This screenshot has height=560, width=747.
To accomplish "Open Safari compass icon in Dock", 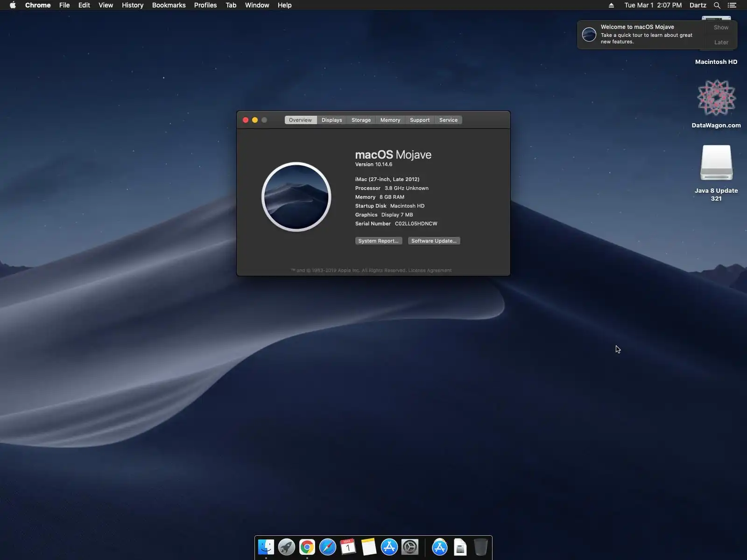I will 328,547.
